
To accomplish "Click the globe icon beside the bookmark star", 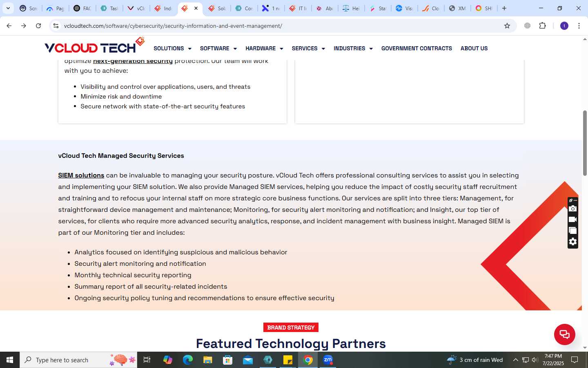I will (x=528, y=26).
